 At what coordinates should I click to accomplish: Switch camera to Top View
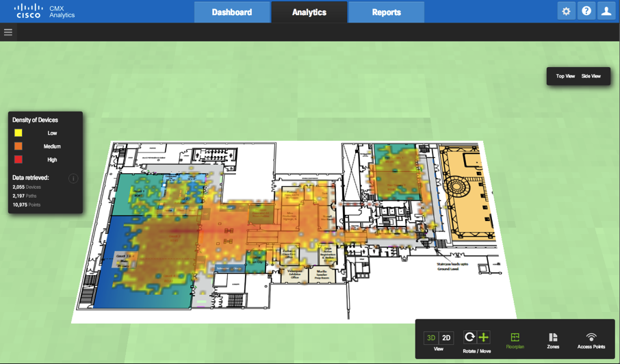tap(565, 77)
